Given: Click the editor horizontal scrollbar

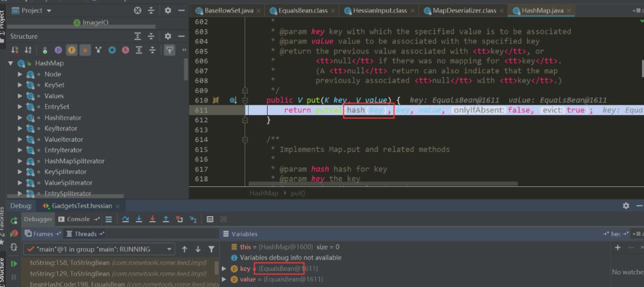Looking at the screenshot, I should 383,184.
